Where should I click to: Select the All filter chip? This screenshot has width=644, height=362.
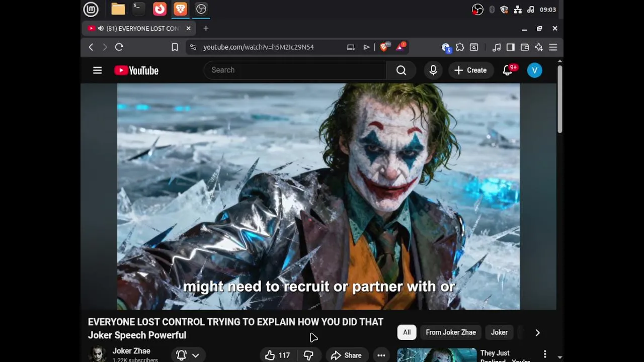[x=407, y=332]
